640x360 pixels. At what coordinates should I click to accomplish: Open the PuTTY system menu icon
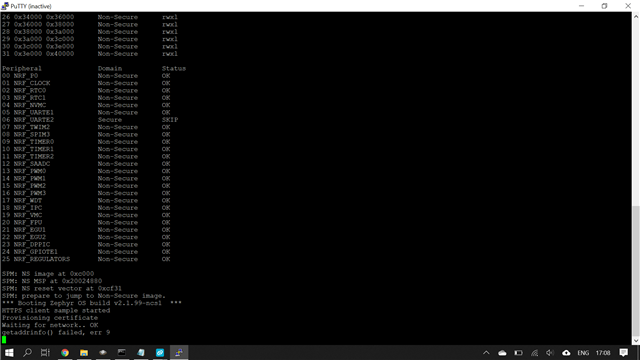pos(5,6)
